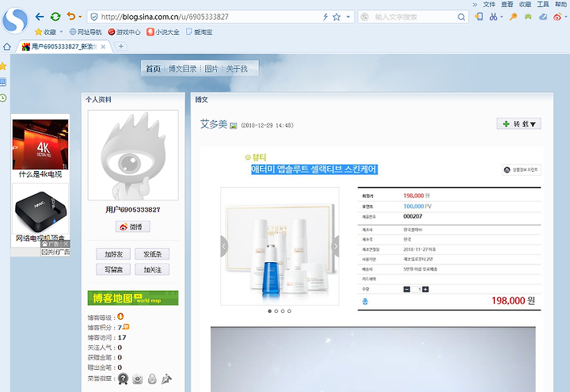Go to the 关于我 blog tab
The height and width of the screenshot is (392, 570).
tap(237, 69)
